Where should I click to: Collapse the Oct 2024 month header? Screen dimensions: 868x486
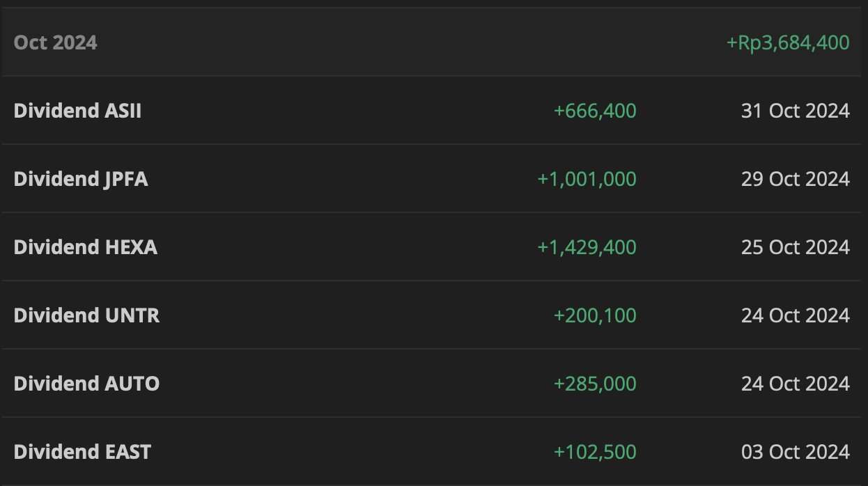(56, 42)
